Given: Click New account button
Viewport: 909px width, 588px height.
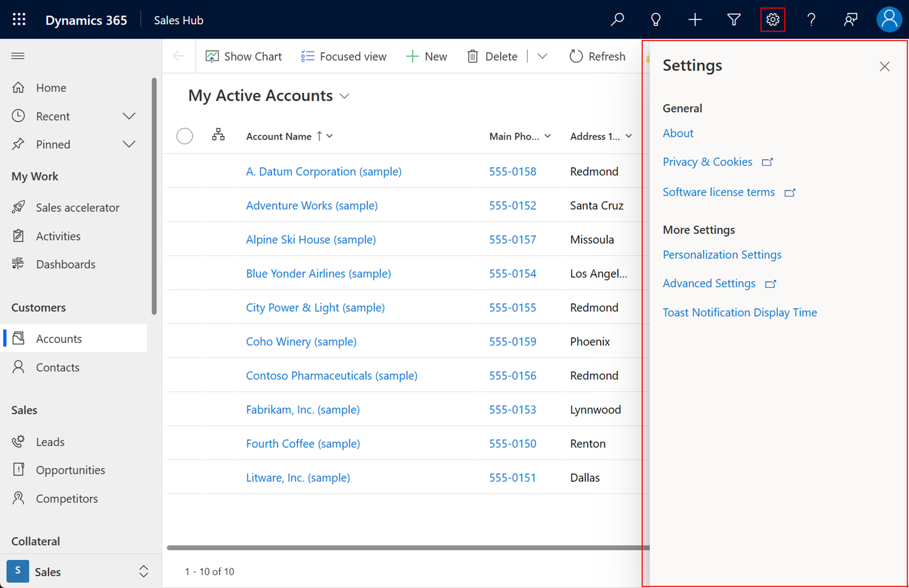Looking at the screenshot, I should click(426, 57).
